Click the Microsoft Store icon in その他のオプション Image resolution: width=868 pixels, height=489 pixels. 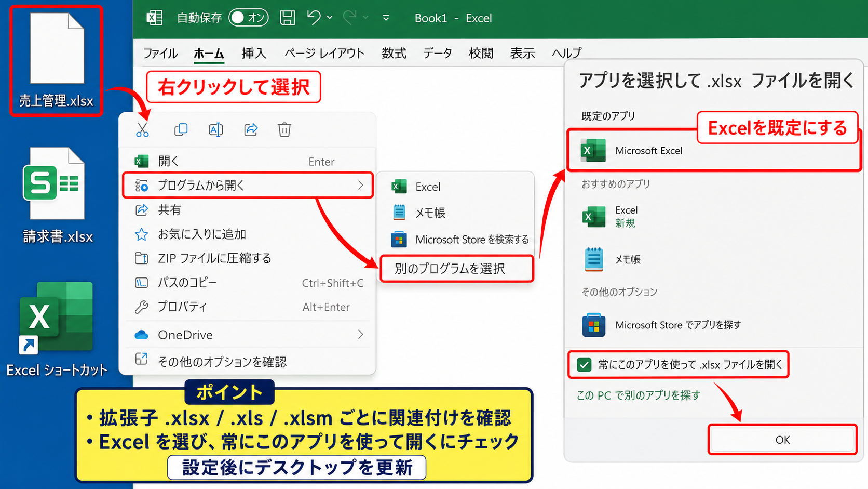[x=593, y=325]
